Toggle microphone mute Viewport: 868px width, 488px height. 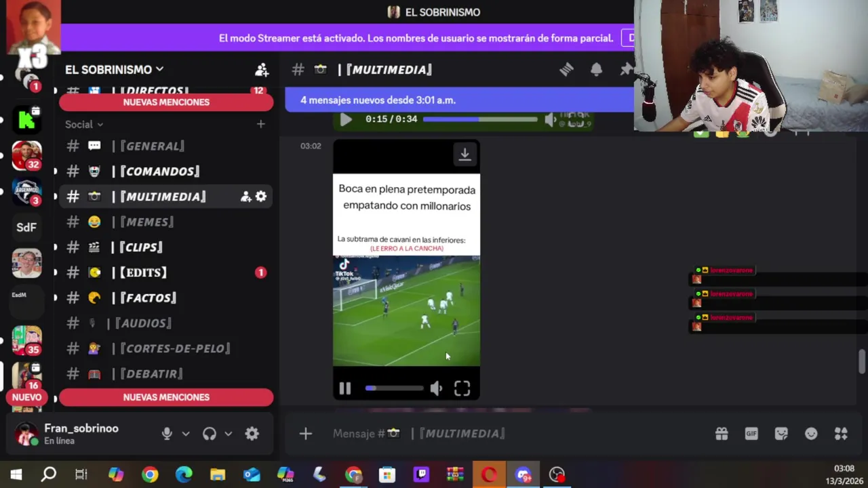(x=167, y=434)
